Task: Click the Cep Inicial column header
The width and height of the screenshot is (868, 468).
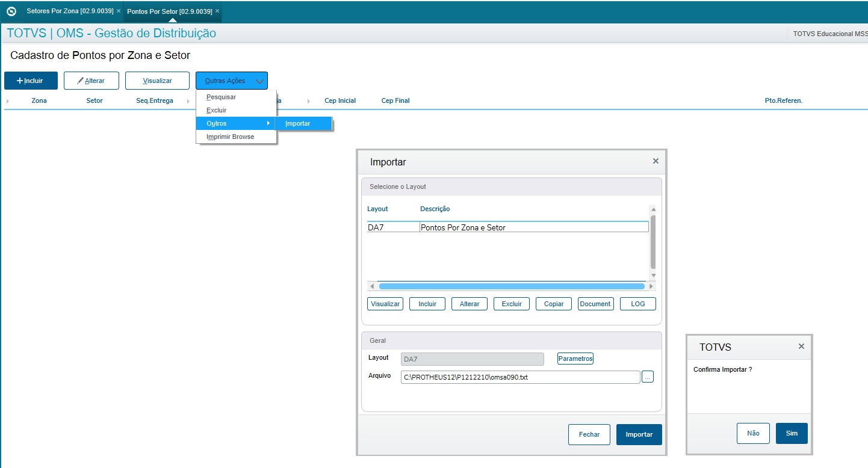Action: click(x=340, y=100)
